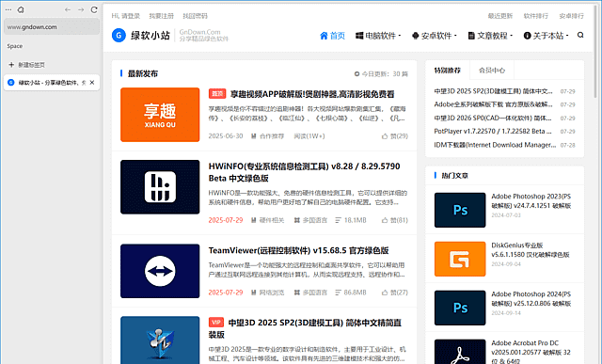Click the 请登录 login link
Screen dimensions: 602x364
click(131, 16)
